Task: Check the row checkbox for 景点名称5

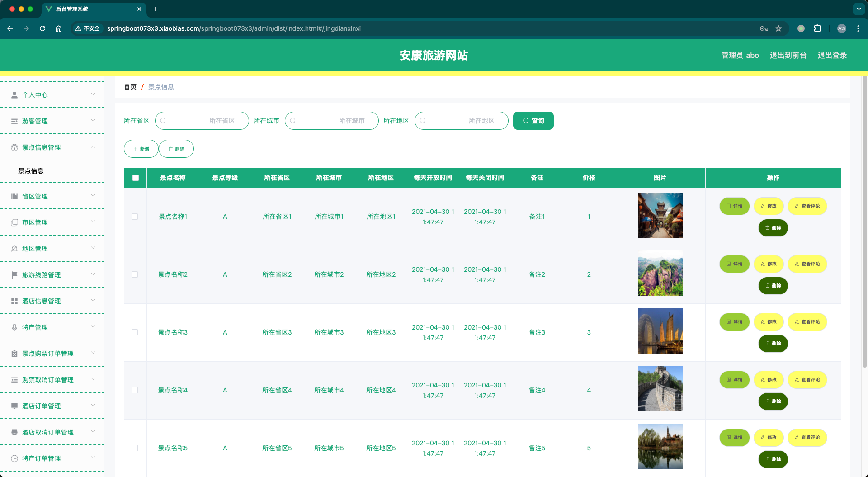Action: (135, 448)
